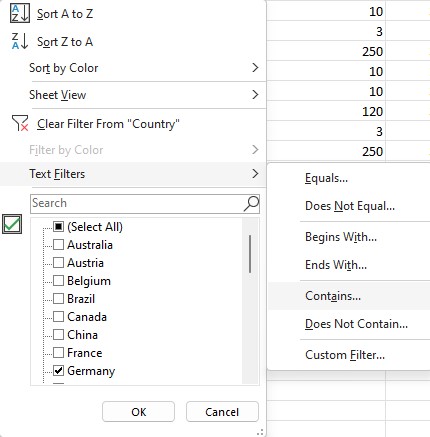This screenshot has width=430, height=437.
Task: Expand the Sort by Color submenu arrow
Action: 255,68
